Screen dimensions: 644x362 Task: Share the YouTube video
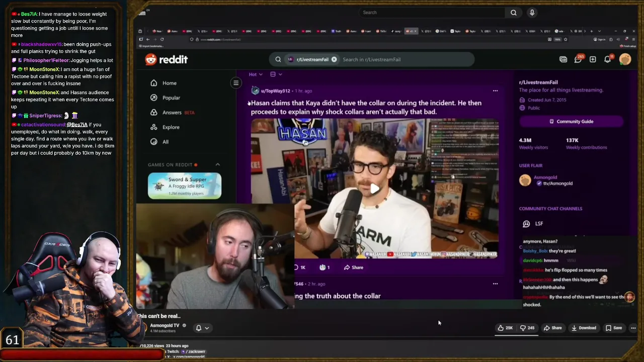552,328
